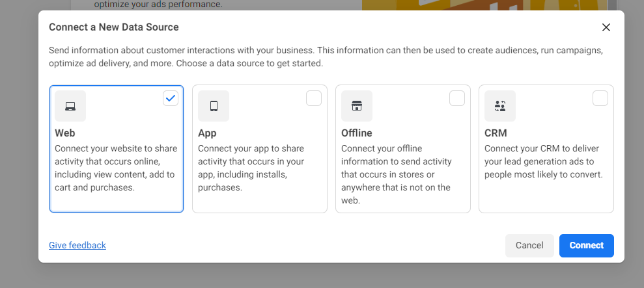Screen dimensions: 644x288
Task: Check the App data source checkbox
Action: click(x=314, y=98)
